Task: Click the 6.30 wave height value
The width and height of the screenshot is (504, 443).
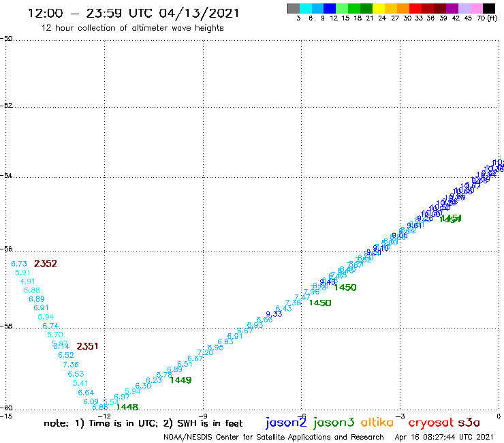Action: point(143,386)
